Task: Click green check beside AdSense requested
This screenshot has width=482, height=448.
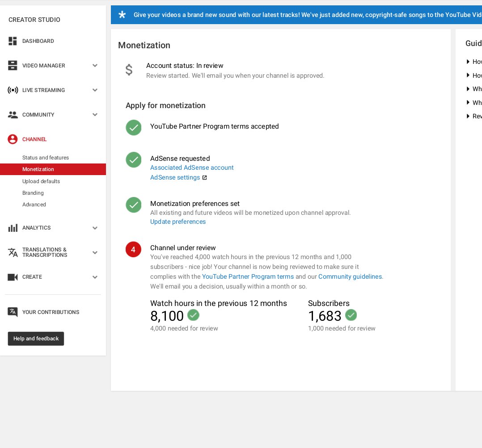Action: 133,159
